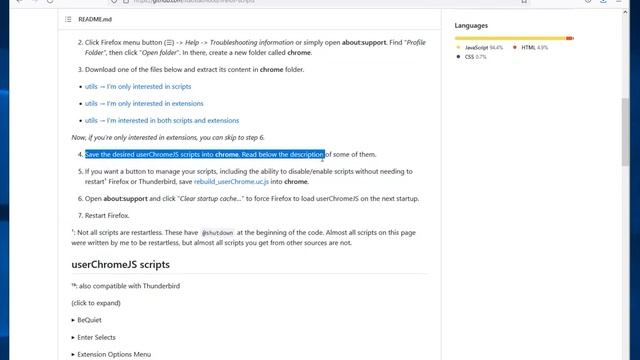
Task: Click the highlighted 'Save the desired userChromeJS scripts' text
Action: (x=205, y=154)
